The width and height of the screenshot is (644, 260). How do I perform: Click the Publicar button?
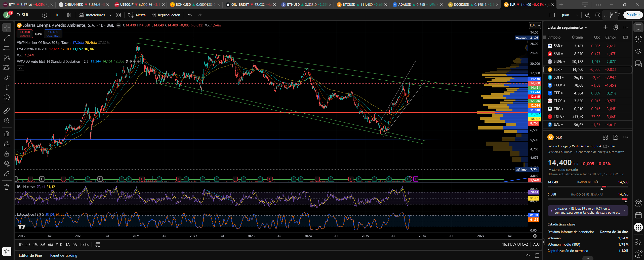pos(633,15)
